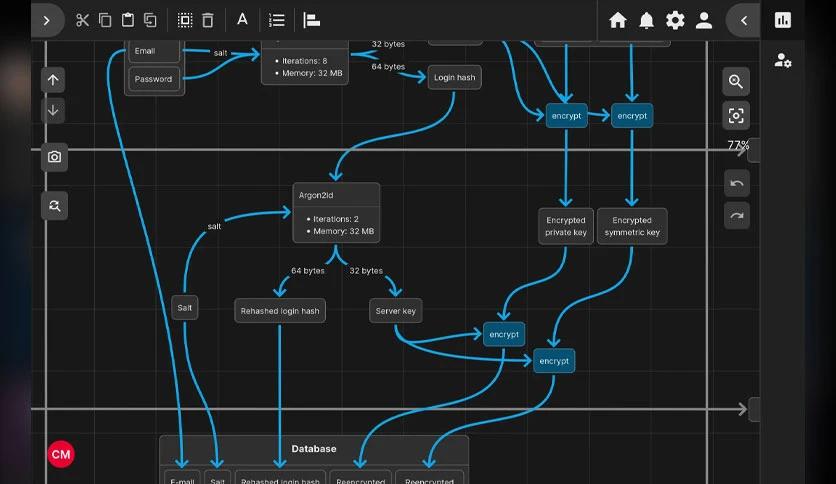
Task: Click the scissors cut icon
Action: (82, 20)
